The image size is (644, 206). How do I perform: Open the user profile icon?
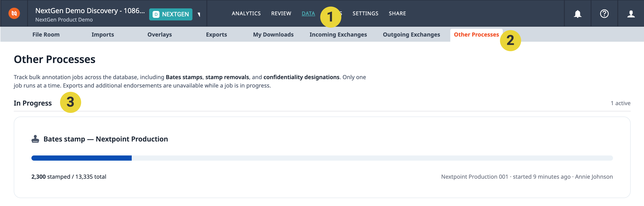point(631,14)
